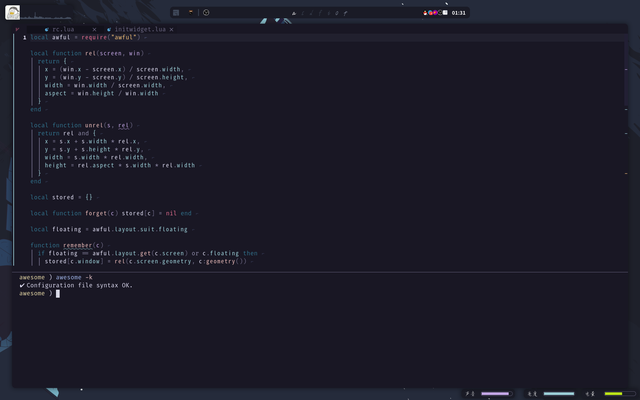Click the 'local function unrel(s, rel)' line
Screen dimensions: 640x400
point(82,125)
